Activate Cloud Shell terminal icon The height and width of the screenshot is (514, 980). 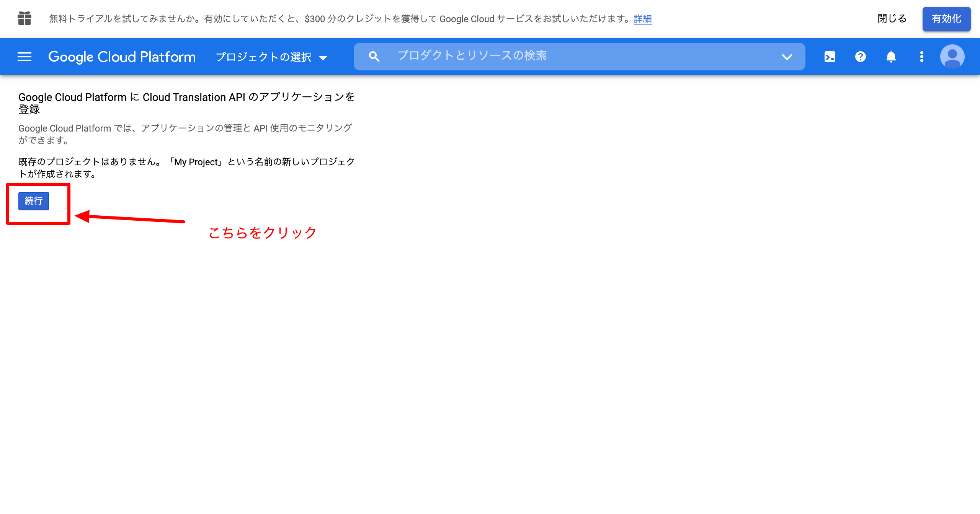(830, 57)
